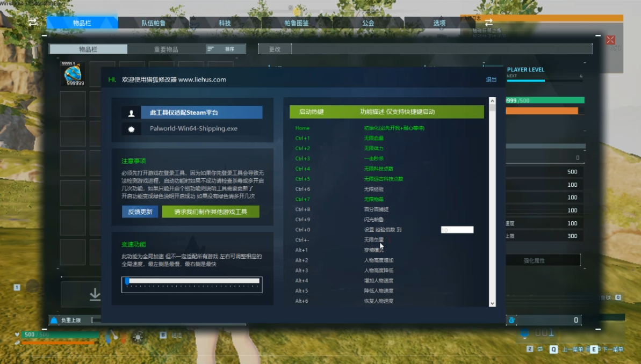Screen dimensions: 641x364
Task: Open the 科技 tab
Action: tap(225, 23)
